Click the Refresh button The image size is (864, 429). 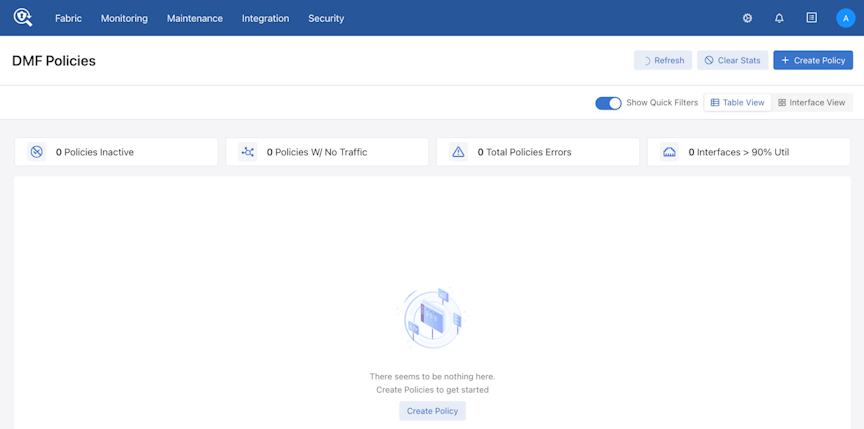[663, 61]
